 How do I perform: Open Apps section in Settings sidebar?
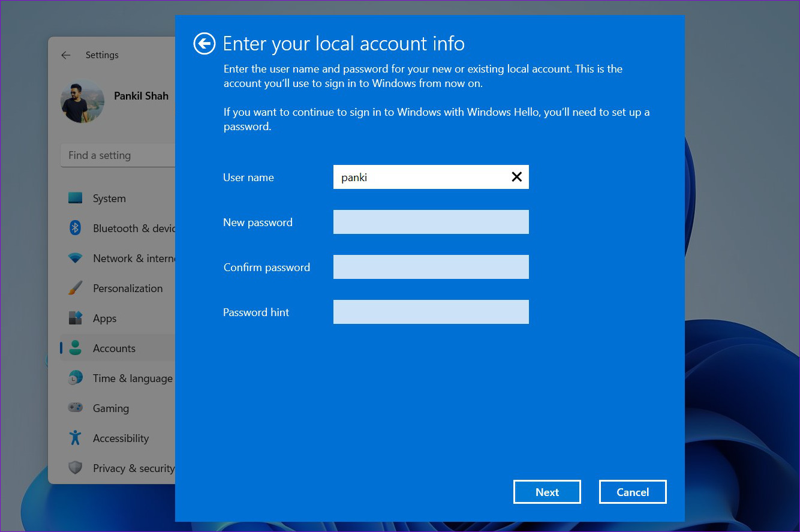point(104,318)
